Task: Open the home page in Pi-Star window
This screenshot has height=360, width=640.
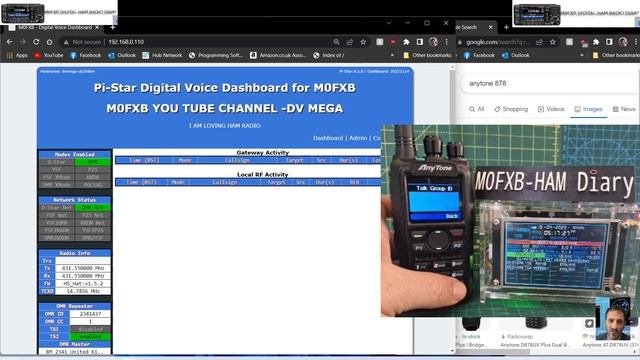Action: 49,42
